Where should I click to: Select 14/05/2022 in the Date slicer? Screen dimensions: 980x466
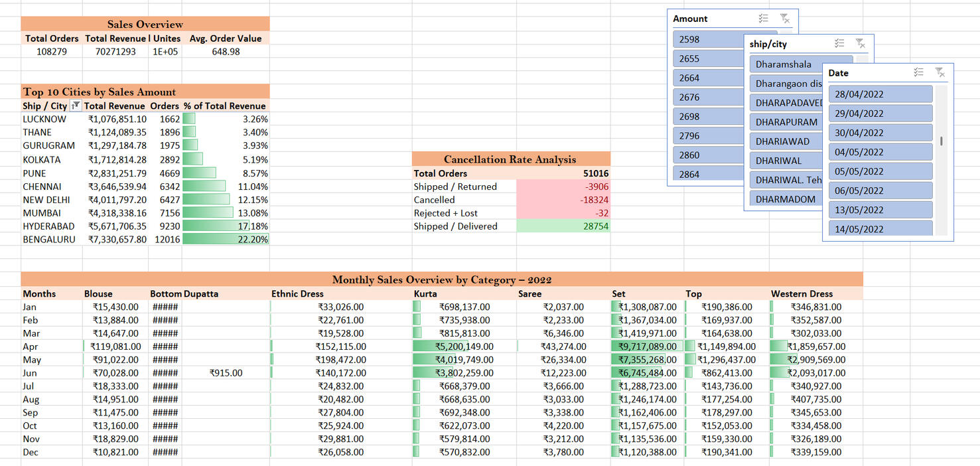880,228
